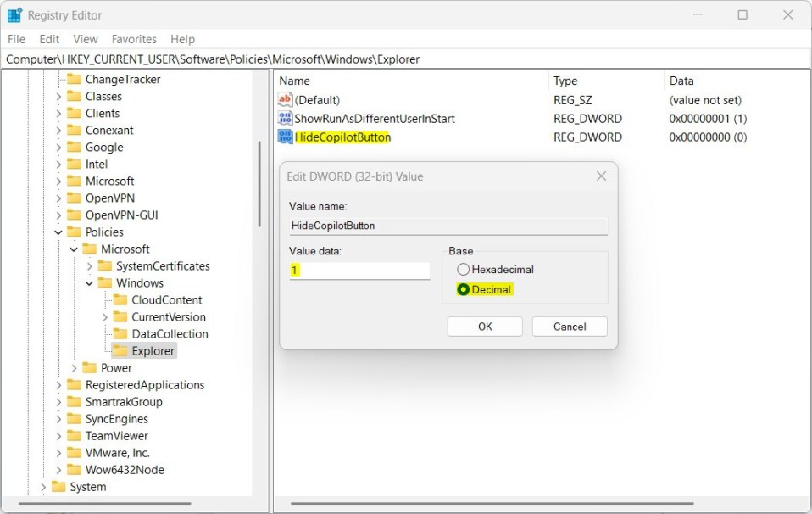Click the Explorer folder icon
The image size is (812, 514).
click(120, 351)
